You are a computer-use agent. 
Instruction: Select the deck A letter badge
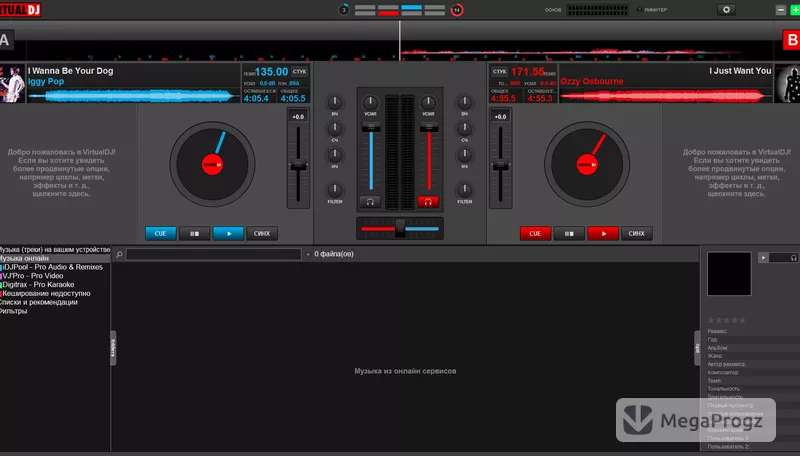(6, 40)
